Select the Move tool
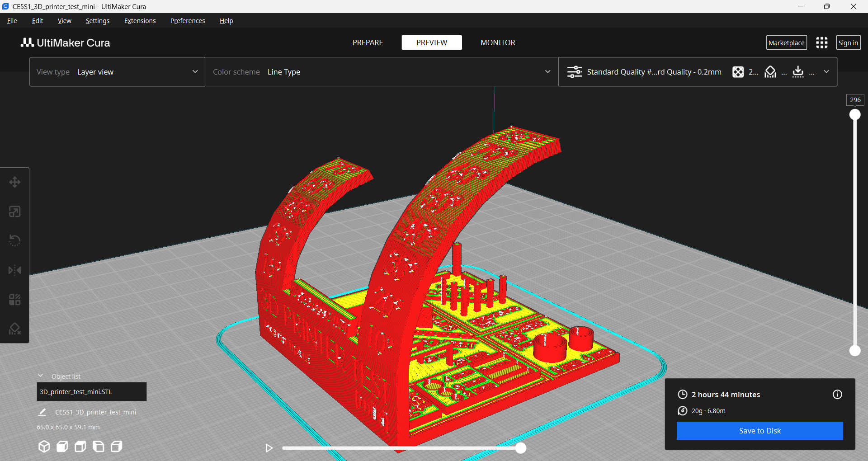This screenshot has width=868, height=461. click(15, 182)
